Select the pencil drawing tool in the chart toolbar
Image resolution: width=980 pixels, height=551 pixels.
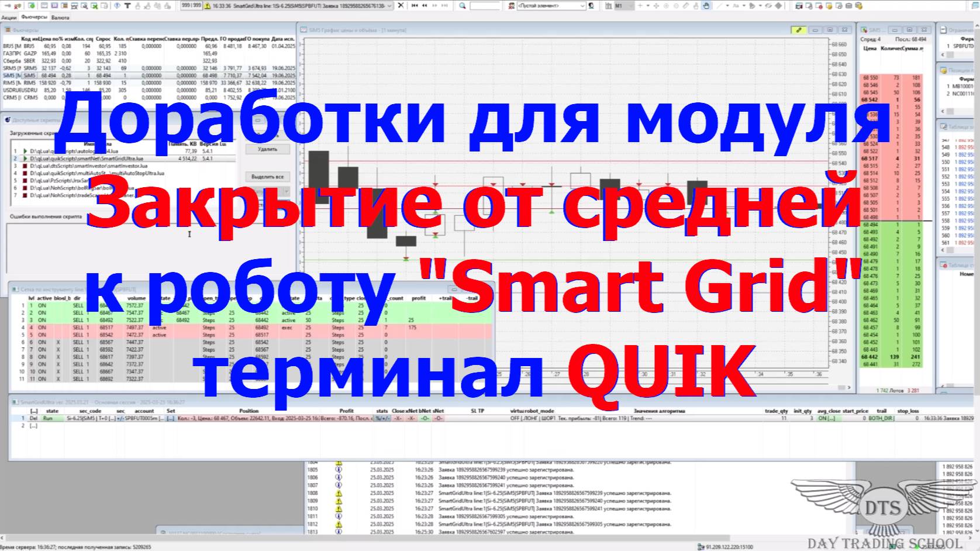685,6
